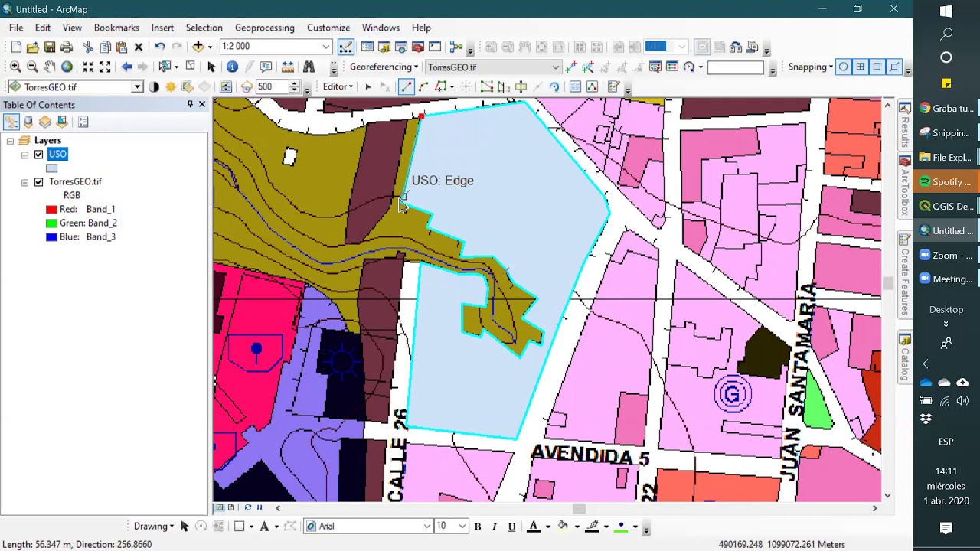Viewport: 980px width, 551px height.
Task: Open the Windows menu
Action: coord(381,28)
